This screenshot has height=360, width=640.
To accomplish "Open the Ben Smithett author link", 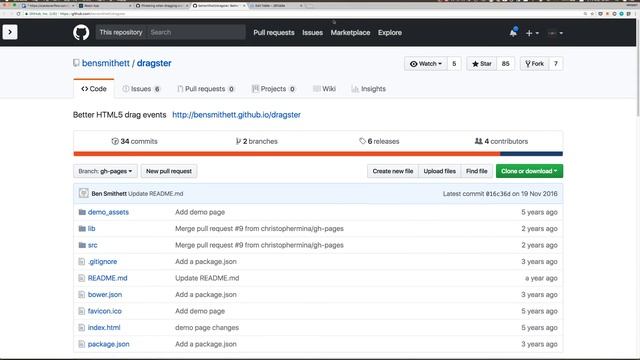I will tap(109, 193).
